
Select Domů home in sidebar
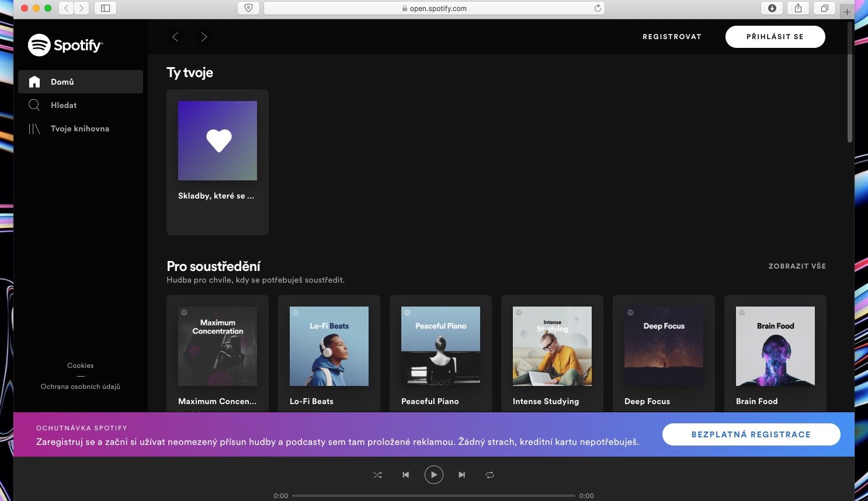point(62,82)
